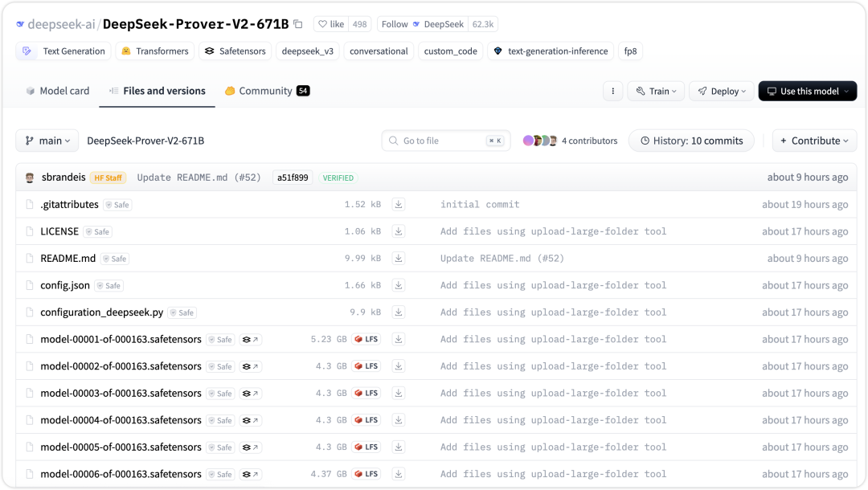Copy the model name to clipboard
868x490 pixels.
298,24
